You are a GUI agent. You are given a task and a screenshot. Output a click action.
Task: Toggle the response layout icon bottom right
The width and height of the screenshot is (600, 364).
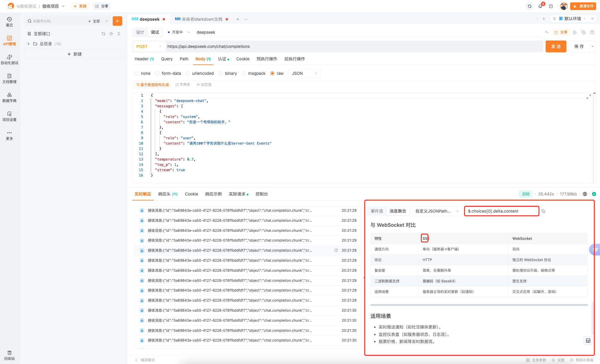pos(588,341)
